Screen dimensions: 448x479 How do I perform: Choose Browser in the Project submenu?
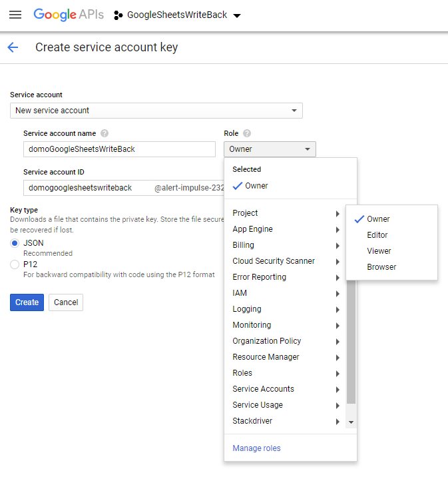392,267
